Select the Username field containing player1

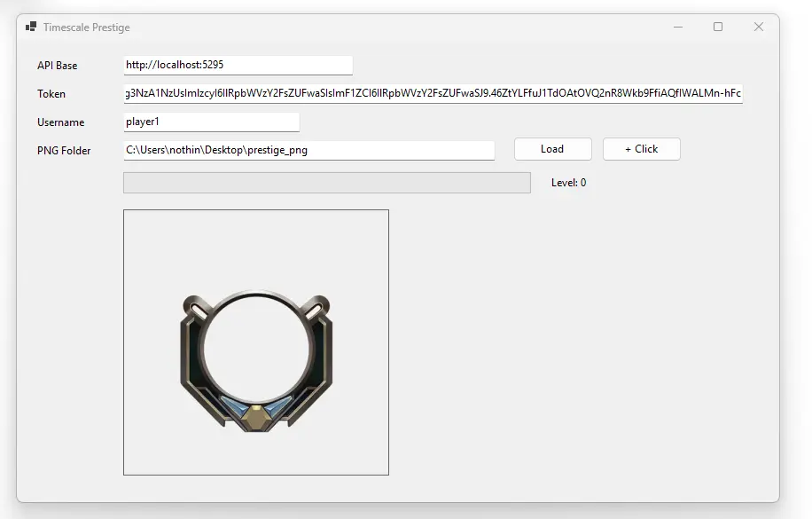click(211, 122)
